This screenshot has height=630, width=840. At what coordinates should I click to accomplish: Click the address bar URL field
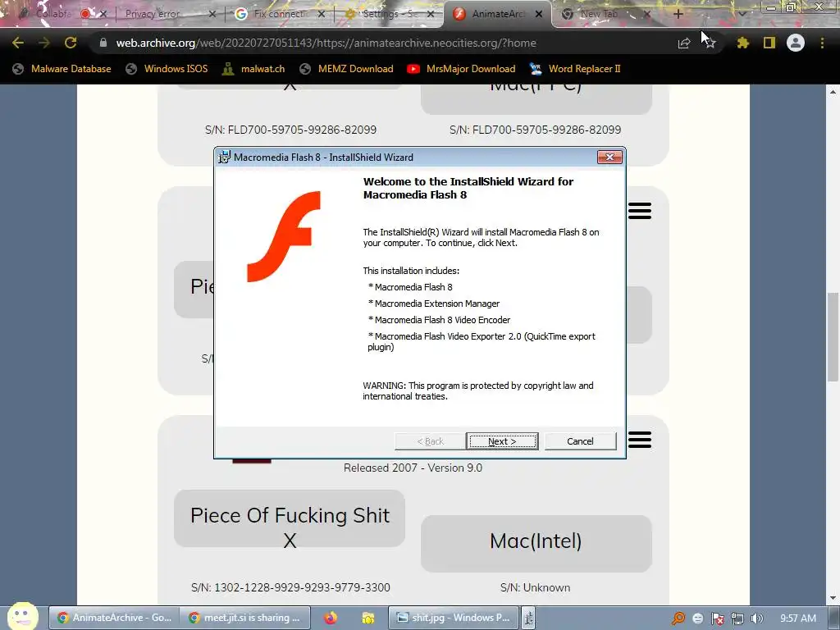326,43
